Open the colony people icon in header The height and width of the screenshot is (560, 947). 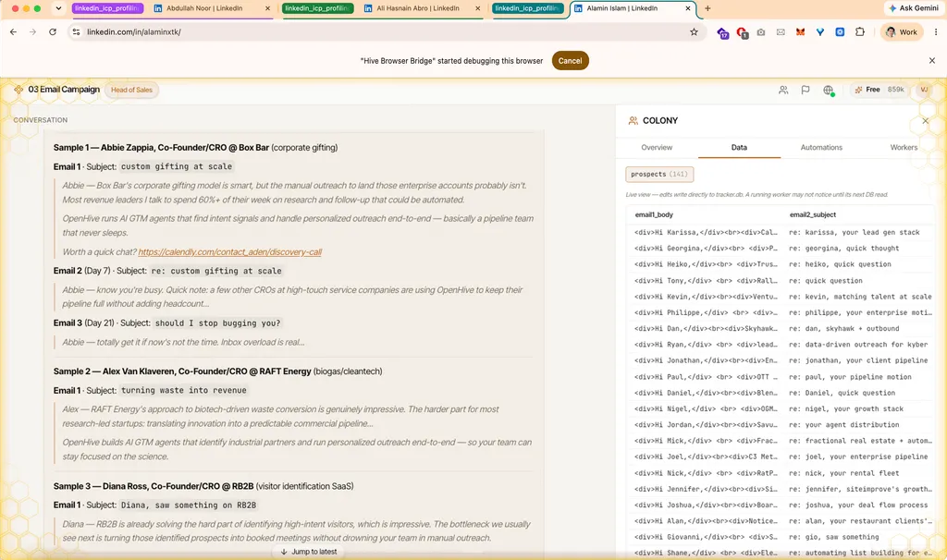pos(783,90)
